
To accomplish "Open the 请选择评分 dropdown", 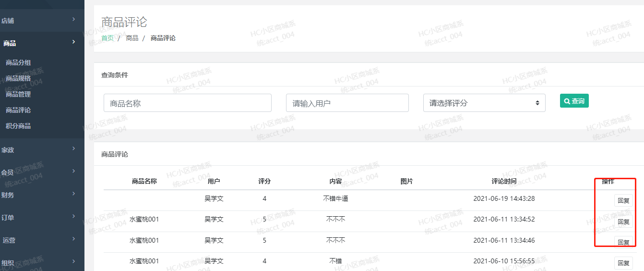I will (x=484, y=103).
